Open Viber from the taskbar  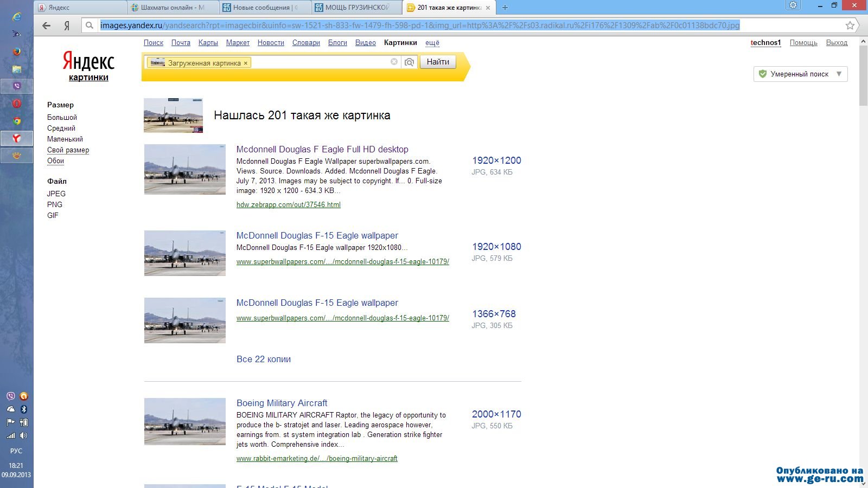[x=17, y=86]
